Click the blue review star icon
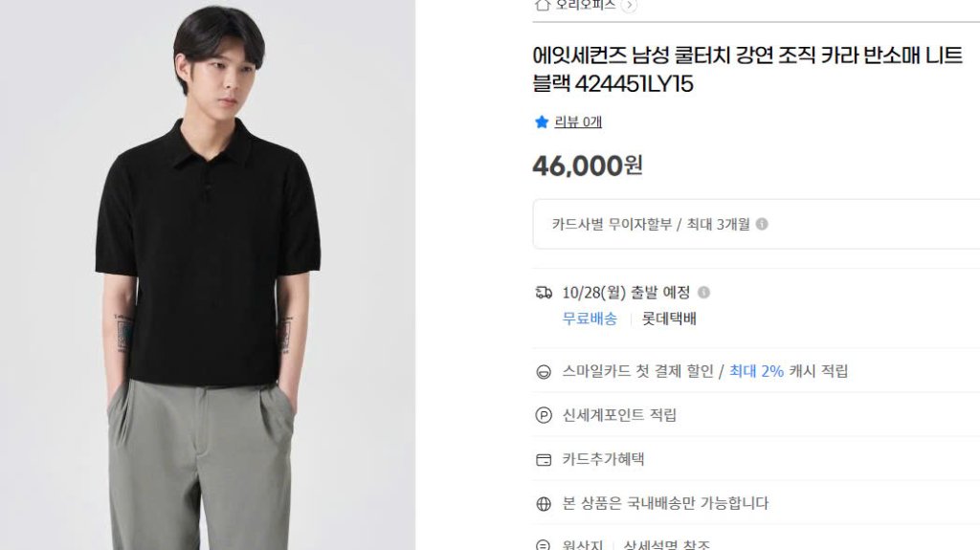Viewport: 980px width, 550px height. pos(542,121)
